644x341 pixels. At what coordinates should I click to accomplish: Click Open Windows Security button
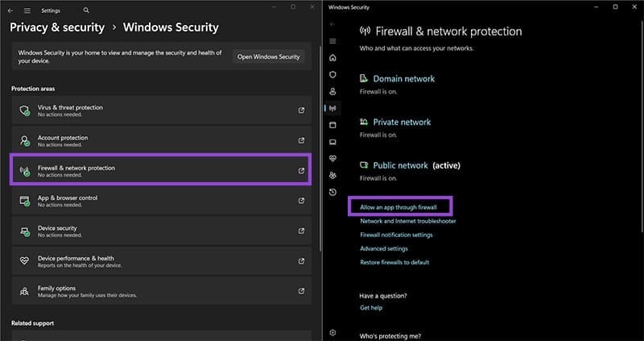pyautogui.click(x=269, y=56)
